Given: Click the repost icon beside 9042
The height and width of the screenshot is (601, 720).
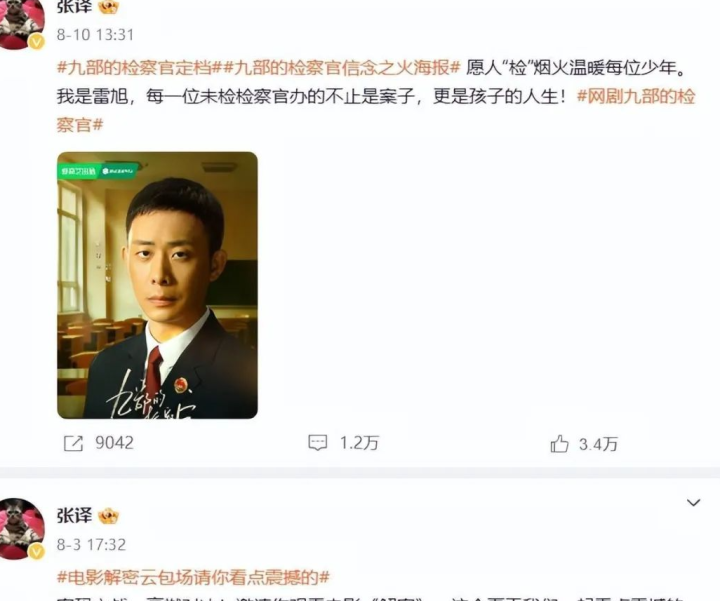Looking at the screenshot, I should pos(73,444).
